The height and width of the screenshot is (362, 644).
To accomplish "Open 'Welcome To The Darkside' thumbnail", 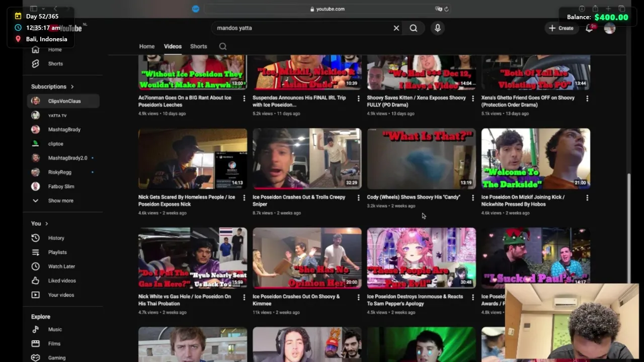I will click(x=535, y=159).
